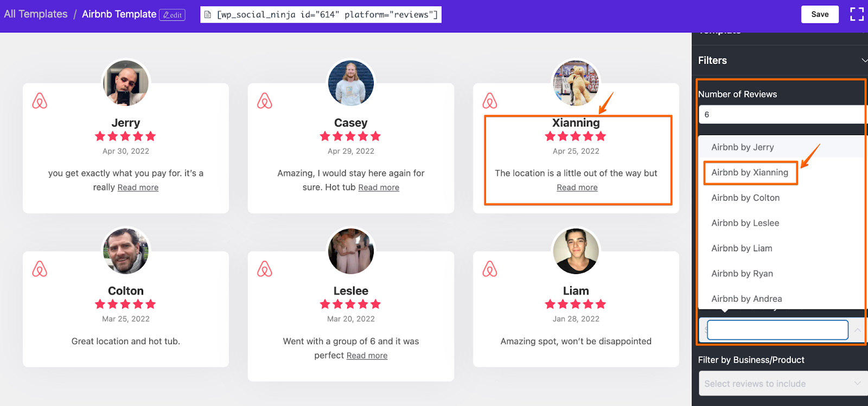
Task: Expand Xianning's review with Read more
Action: (x=577, y=187)
